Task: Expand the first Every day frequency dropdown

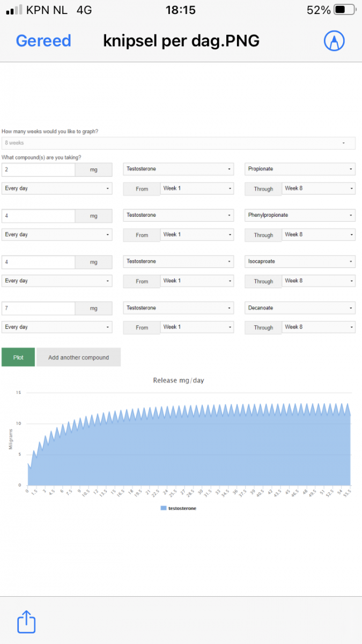Action: click(57, 189)
